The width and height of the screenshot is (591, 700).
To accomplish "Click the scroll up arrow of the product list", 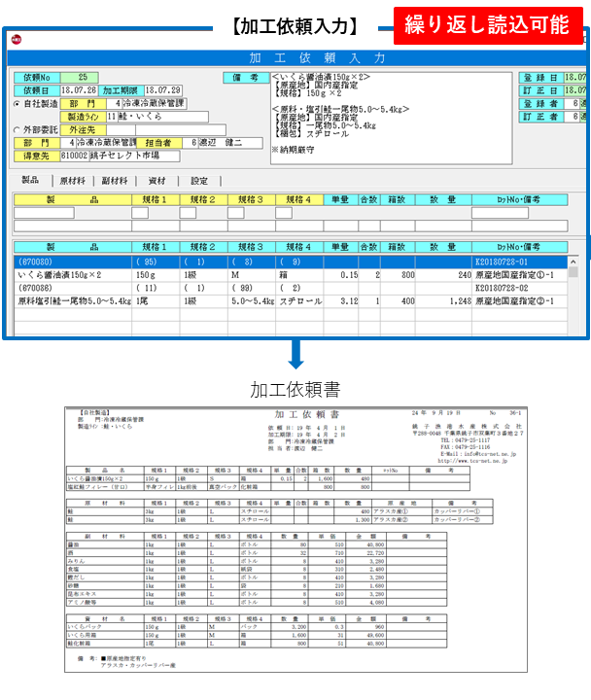I will [574, 262].
